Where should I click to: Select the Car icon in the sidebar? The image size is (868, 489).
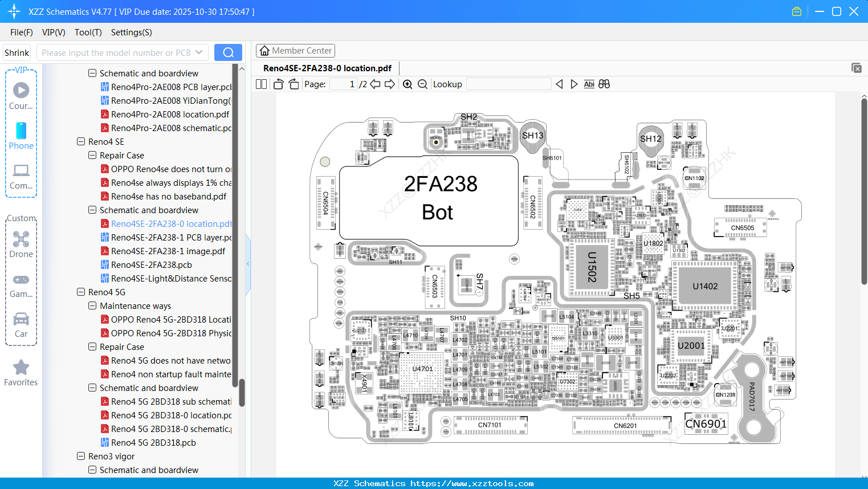(x=21, y=322)
